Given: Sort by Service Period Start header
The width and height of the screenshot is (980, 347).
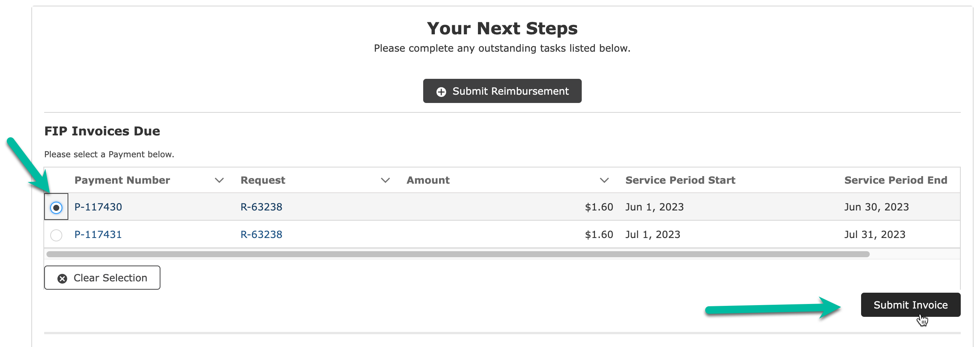Looking at the screenshot, I should click(x=680, y=180).
